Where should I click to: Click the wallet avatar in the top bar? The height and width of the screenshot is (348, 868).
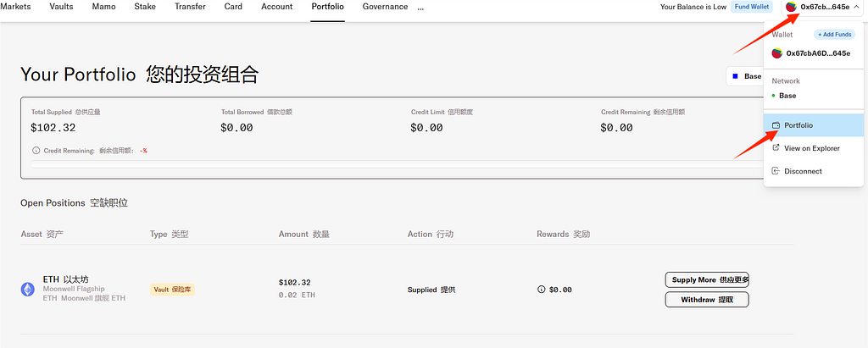point(792,7)
